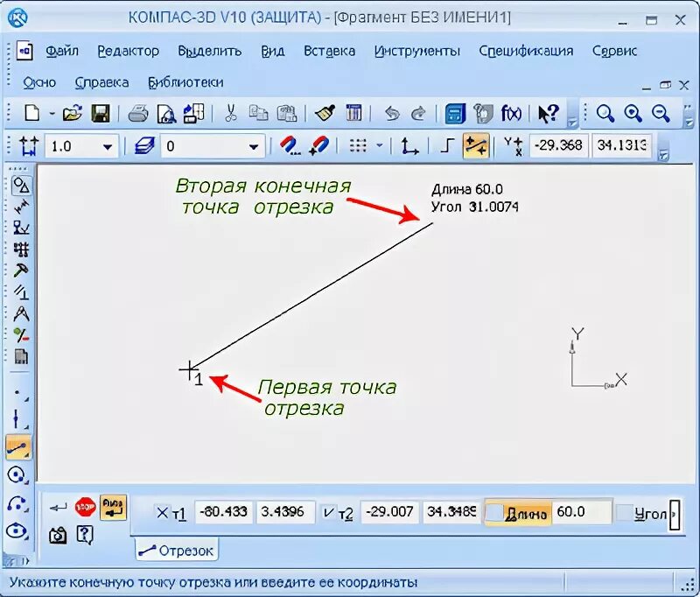
Task: Open Окно menu
Action: click(39, 82)
